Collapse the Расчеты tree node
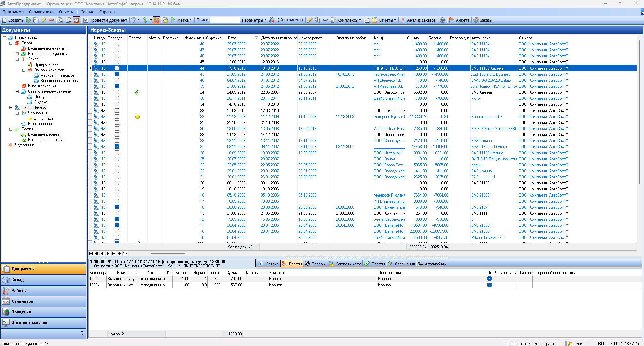The width and height of the screenshot is (644, 346). click(x=11, y=129)
